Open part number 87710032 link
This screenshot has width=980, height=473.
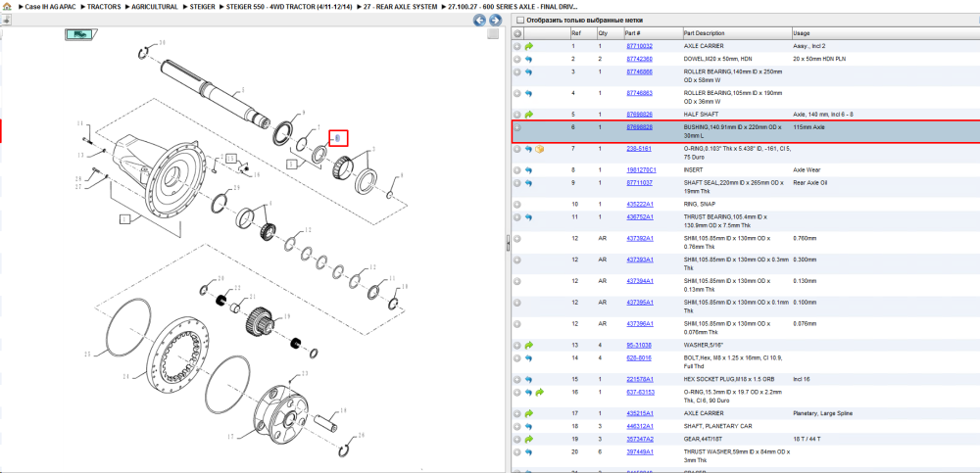pyautogui.click(x=639, y=46)
